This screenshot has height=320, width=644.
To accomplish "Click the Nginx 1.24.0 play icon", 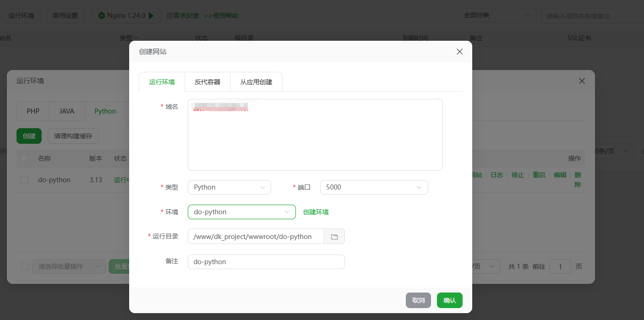I will coord(152,16).
